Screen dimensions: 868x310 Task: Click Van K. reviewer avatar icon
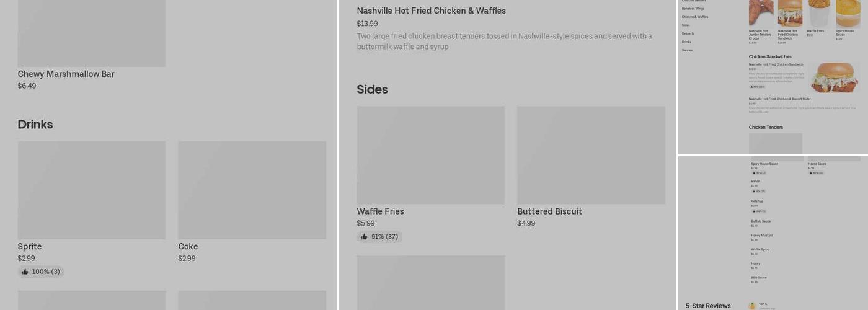752,306
